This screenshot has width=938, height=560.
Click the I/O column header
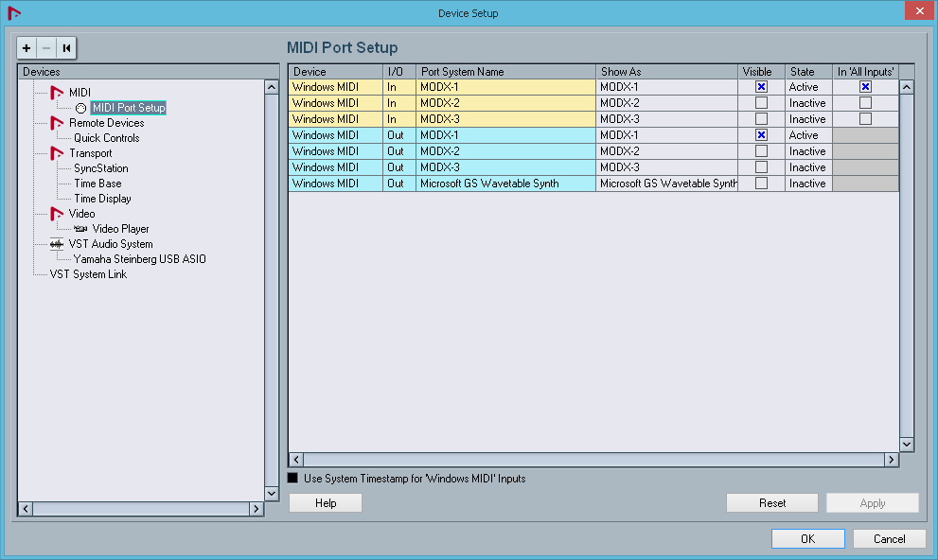tap(399, 72)
